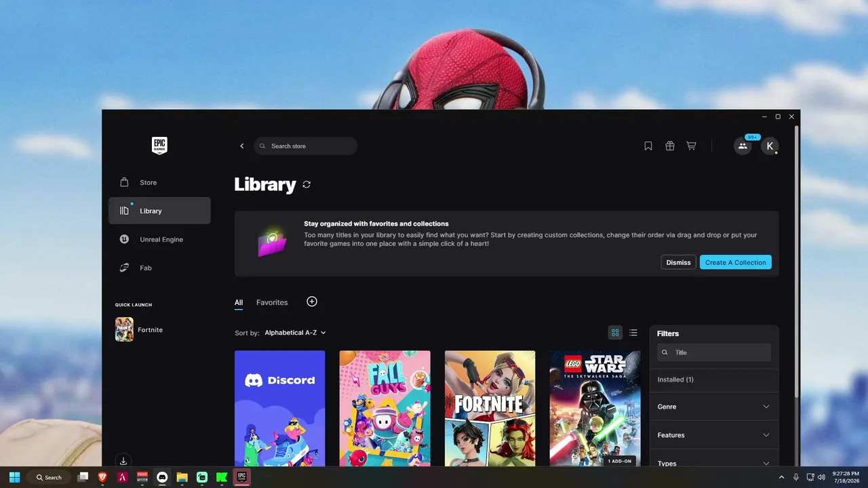Select the All tab
The width and height of the screenshot is (868, 488).
coord(239,302)
